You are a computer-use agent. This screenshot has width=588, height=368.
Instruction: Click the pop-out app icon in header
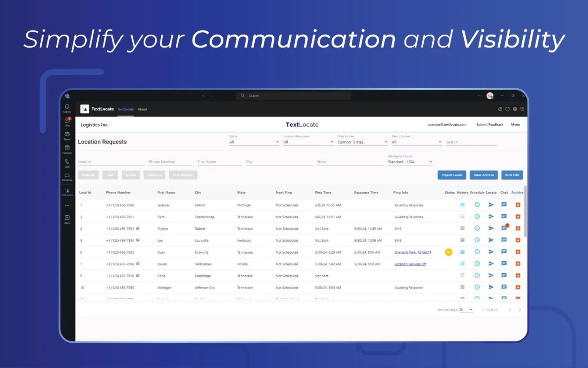click(500, 109)
